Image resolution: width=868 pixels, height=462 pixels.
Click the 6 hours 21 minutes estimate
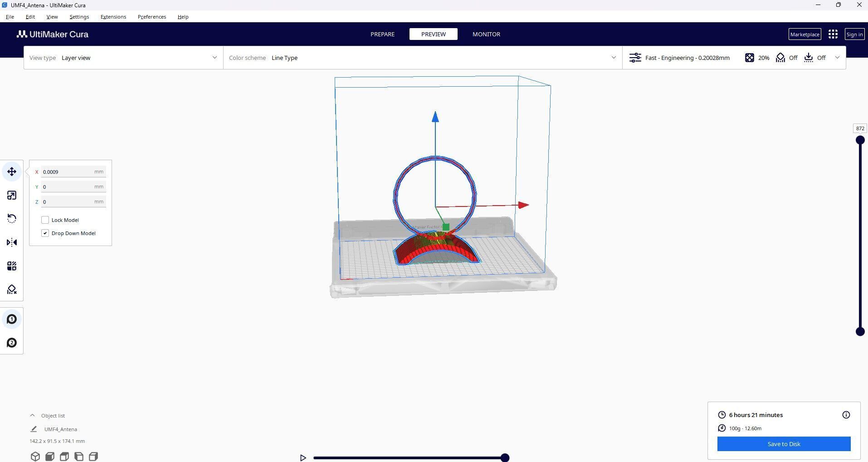click(756, 415)
